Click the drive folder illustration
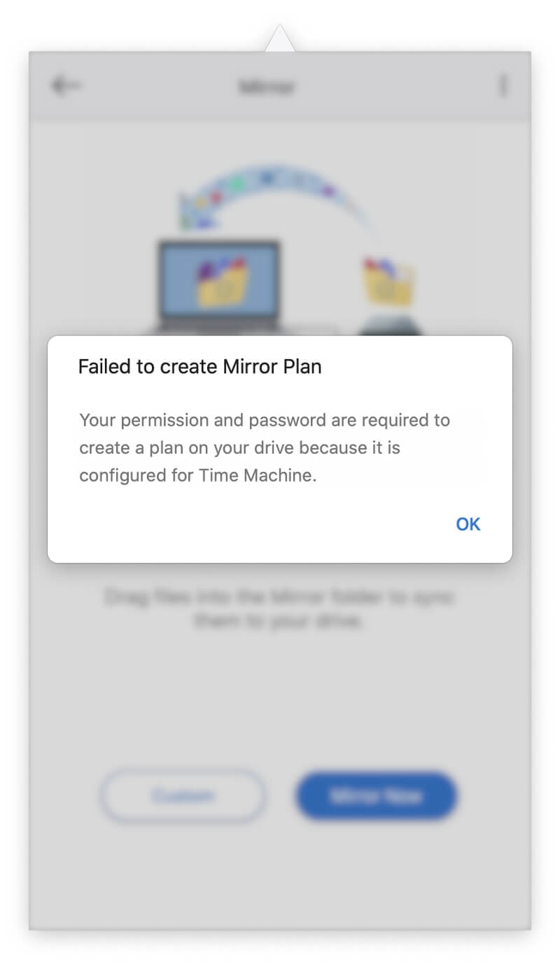 coord(389,294)
